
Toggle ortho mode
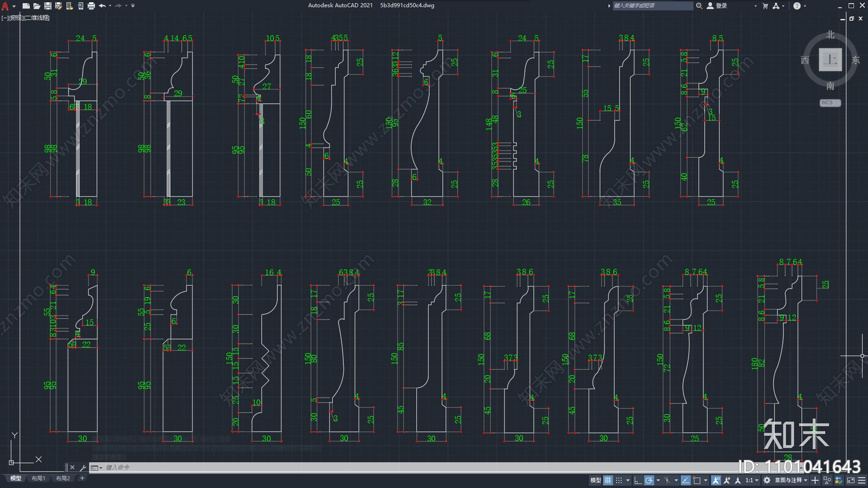point(638,480)
